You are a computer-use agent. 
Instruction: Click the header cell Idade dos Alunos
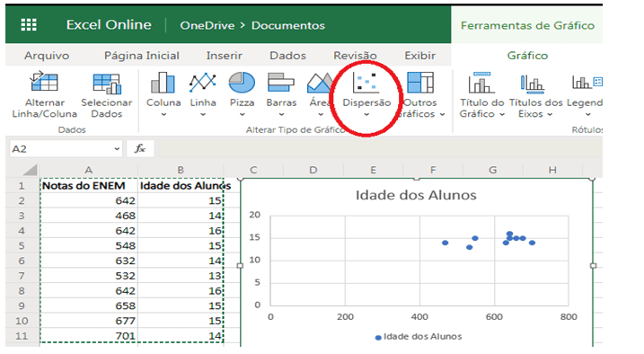pyautogui.click(x=181, y=186)
